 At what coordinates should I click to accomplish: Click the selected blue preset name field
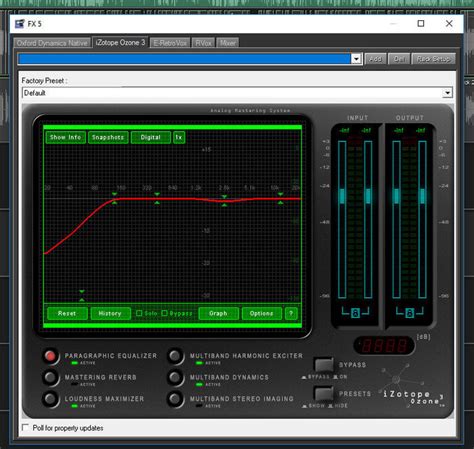click(185, 59)
